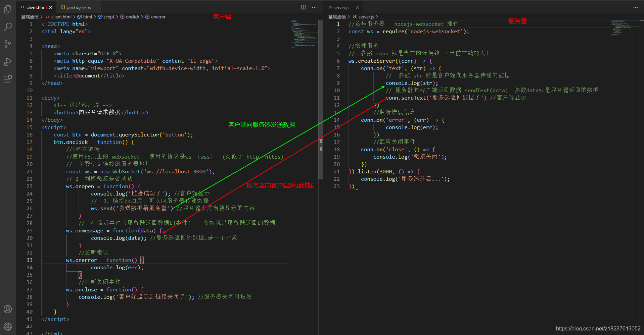Open the Accounts menu icon
This screenshot has width=644, height=335.
(x=8, y=309)
